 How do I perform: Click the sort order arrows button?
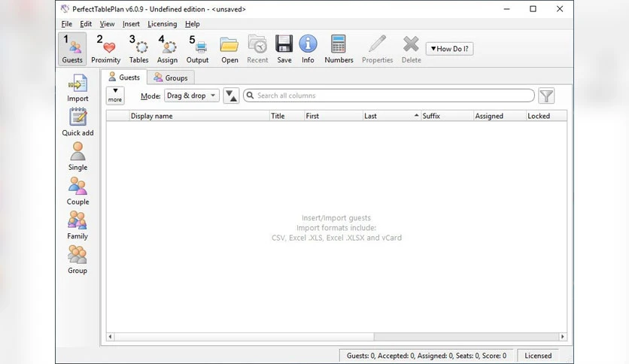tap(231, 96)
